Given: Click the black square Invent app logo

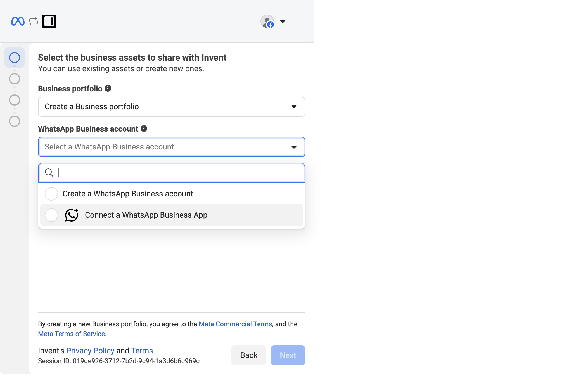Looking at the screenshot, I should (49, 21).
